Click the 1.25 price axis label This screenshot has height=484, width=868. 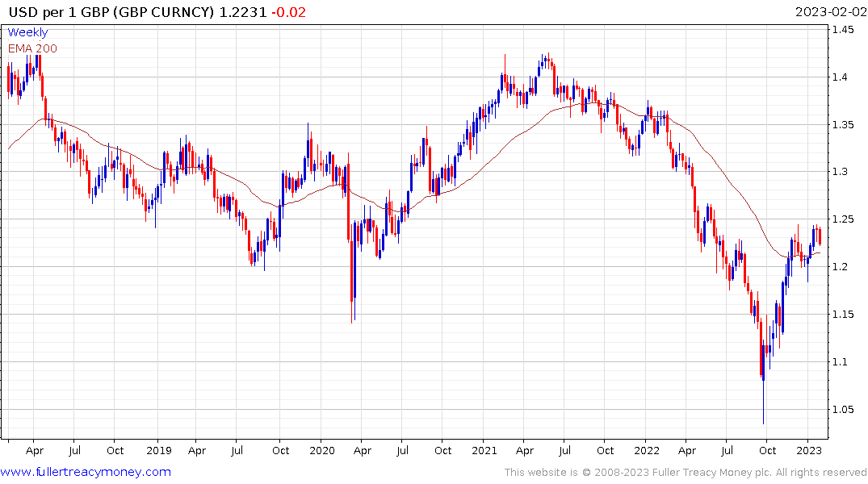pyautogui.click(x=843, y=219)
